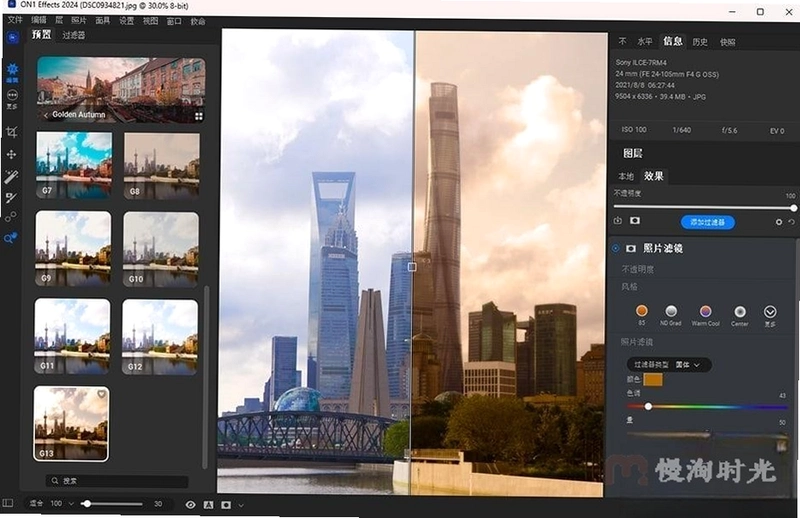
Task: Open the 照片 (Photo) menu
Action: click(x=79, y=20)
